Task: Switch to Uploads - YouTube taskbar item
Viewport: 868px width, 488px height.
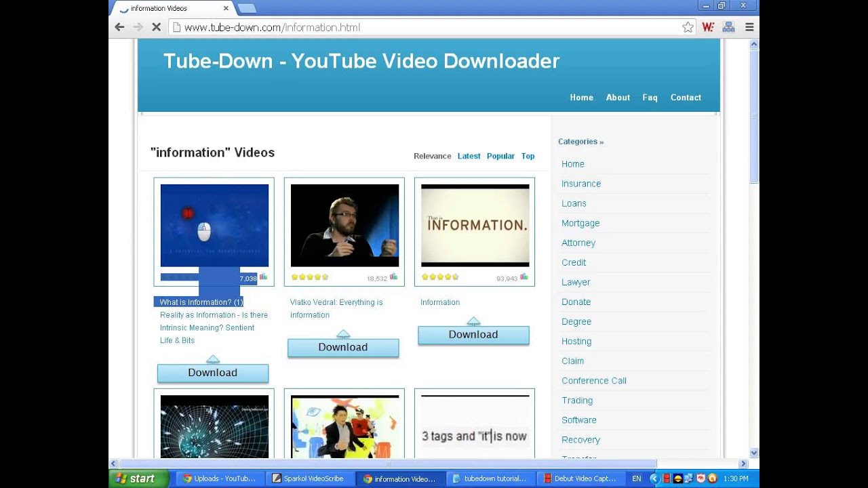Action: tap(221, 479)
